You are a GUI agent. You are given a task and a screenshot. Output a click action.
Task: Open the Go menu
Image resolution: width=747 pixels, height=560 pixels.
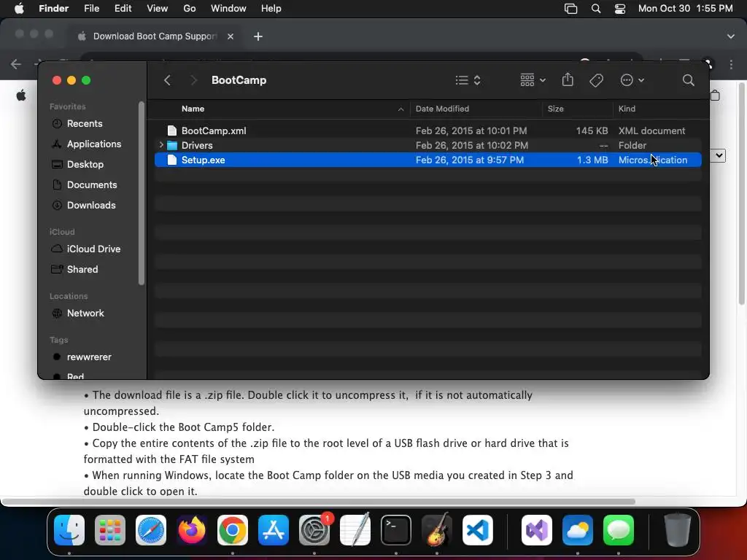190,9
